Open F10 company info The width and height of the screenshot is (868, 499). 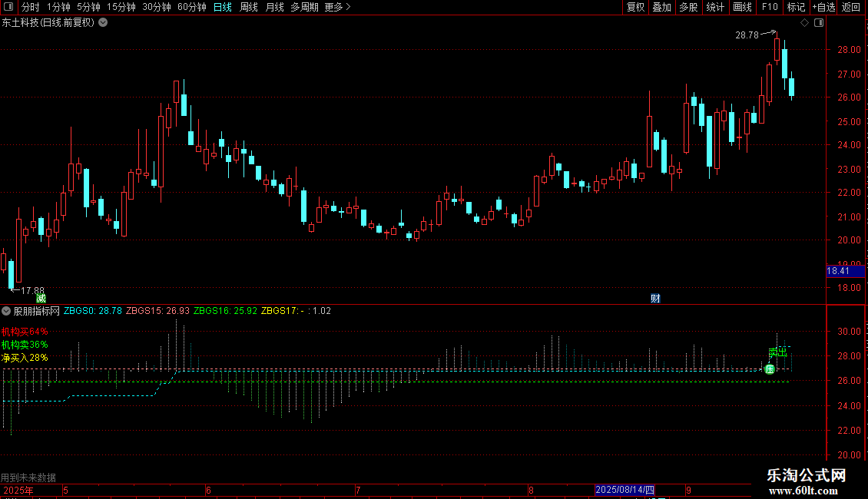click(x=770, y=7)
